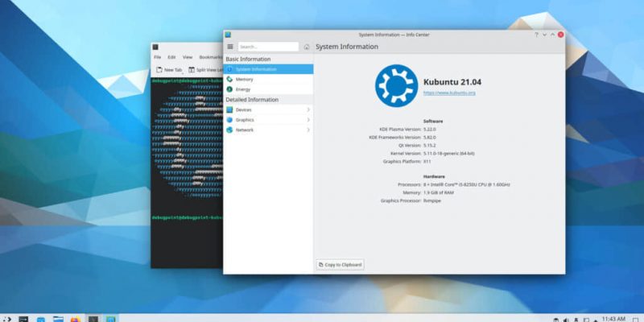Open the Network category label
The height and width of the screenshot is (322, 644).
(245, 130)
